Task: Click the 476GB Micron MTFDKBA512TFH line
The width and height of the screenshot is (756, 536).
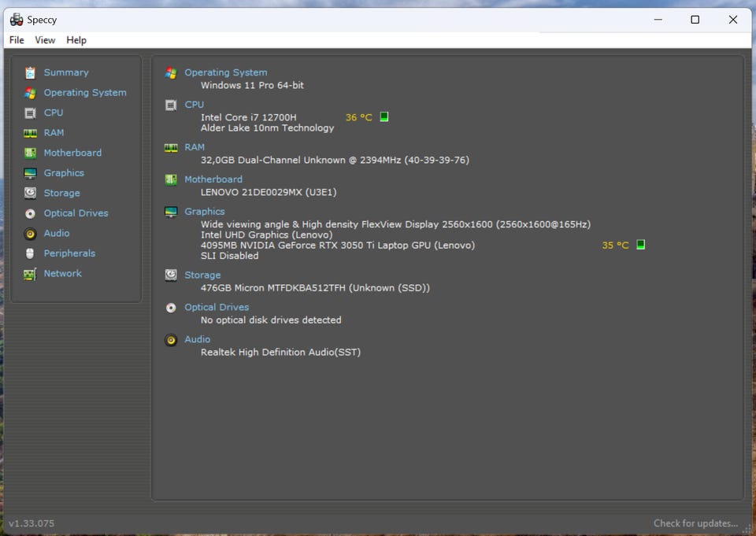Action: (315, 288)
